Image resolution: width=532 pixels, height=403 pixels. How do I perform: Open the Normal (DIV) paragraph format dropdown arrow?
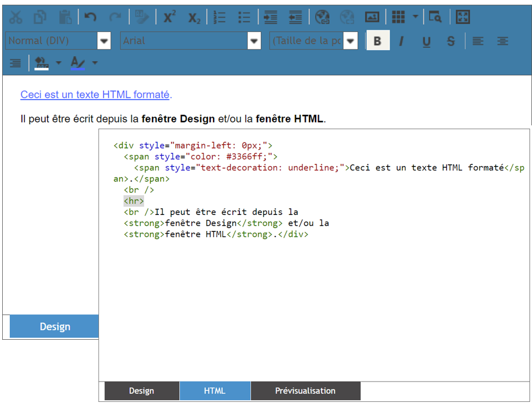pyautogui.click(x=104, y=41)
